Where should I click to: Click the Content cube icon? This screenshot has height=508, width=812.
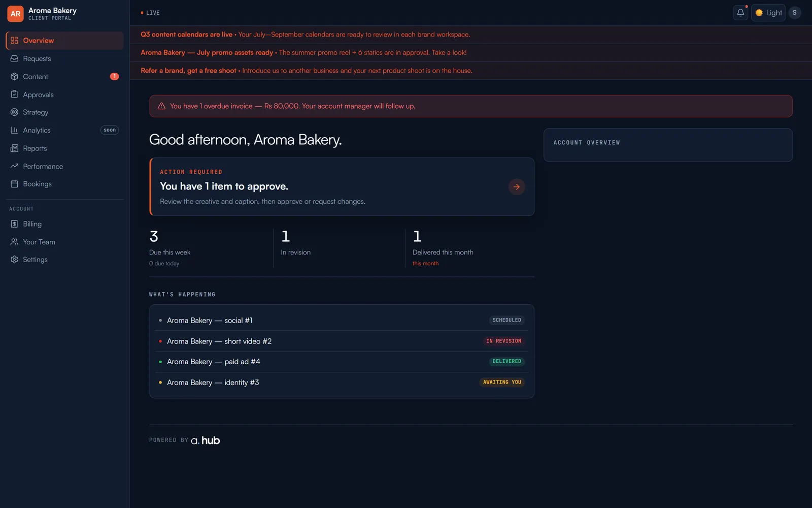click(14, 77)
